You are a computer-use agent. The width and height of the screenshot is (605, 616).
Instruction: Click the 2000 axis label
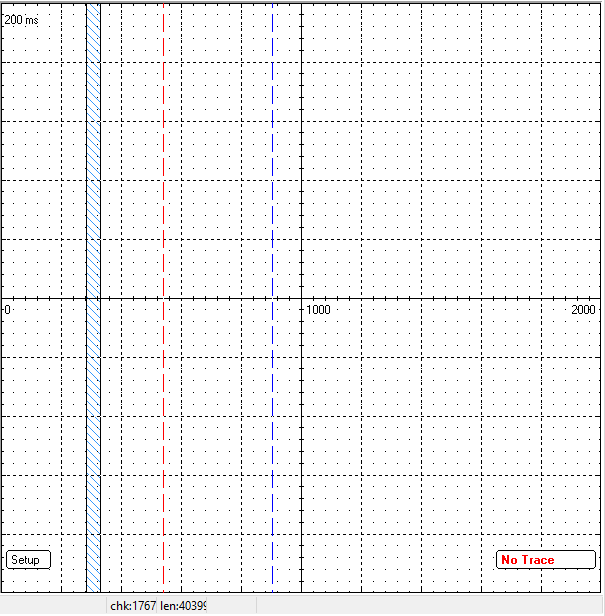point(584,310)
